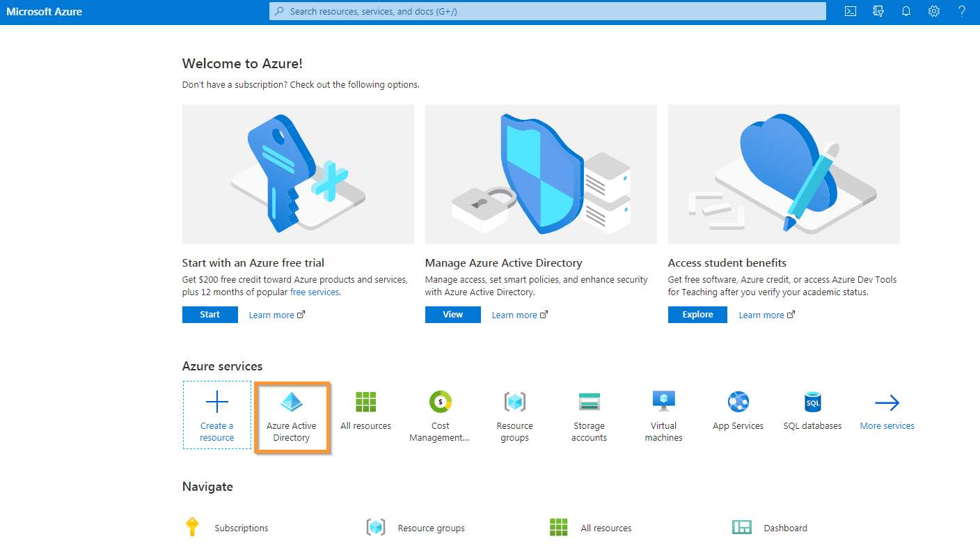This screenshot has height=557, width=980.
Task: Click the Start with an Azure free trial heading
Action: pyautogui.click(x=253, y=263)
